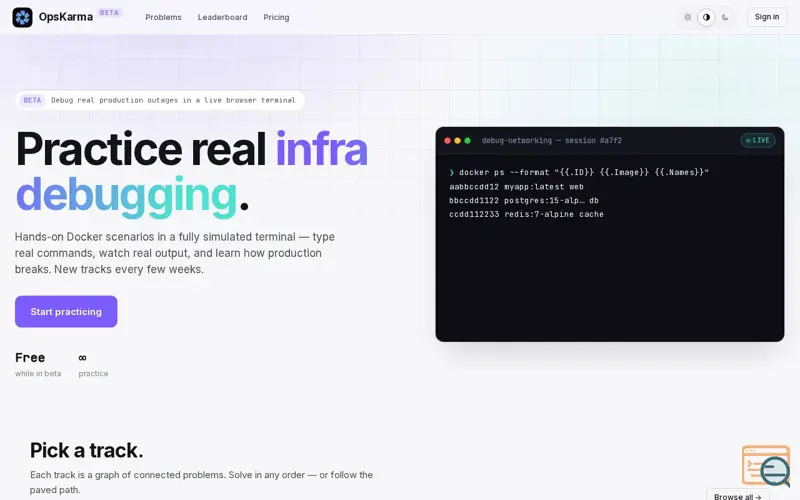Click the terminal magnifier floating icon
Screen dimensions: 800x500
(x=766, y=465)
